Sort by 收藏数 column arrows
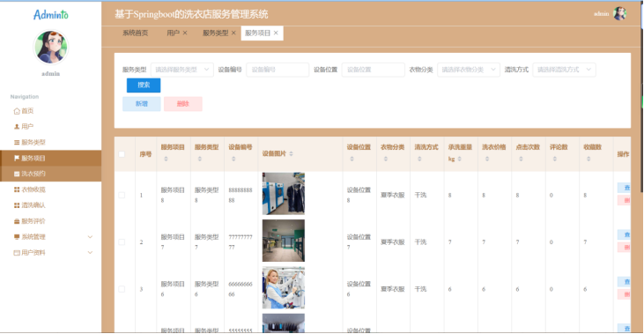The height and width of the screenshot is (334, 644). coord(588,159)
